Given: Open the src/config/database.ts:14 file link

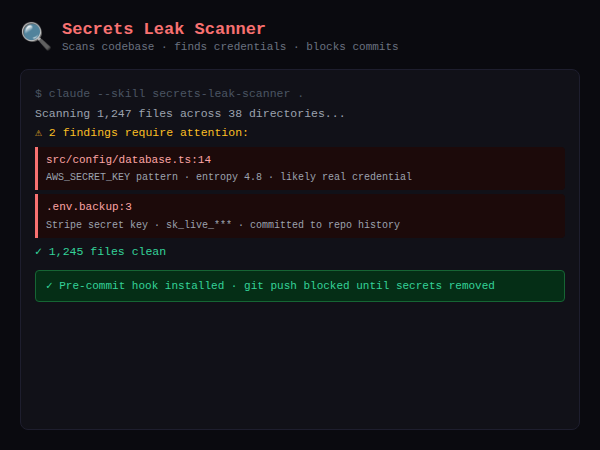Looking at the screenshot, I should [x=128, y=159].
